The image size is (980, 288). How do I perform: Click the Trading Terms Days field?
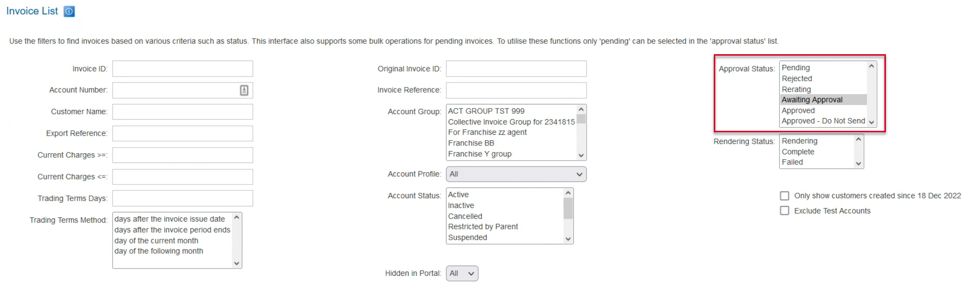click(182, 198)
